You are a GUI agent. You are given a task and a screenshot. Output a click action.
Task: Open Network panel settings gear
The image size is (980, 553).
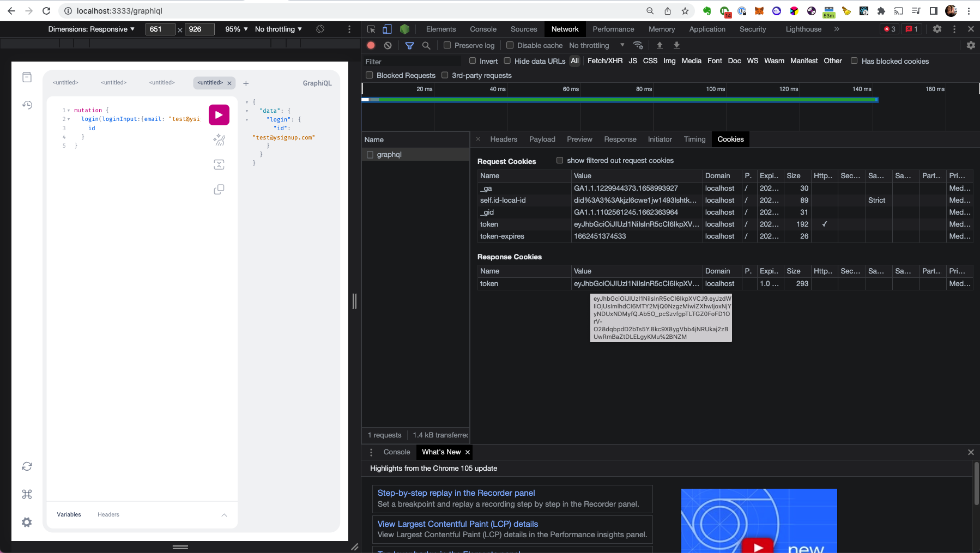[971, 45]
